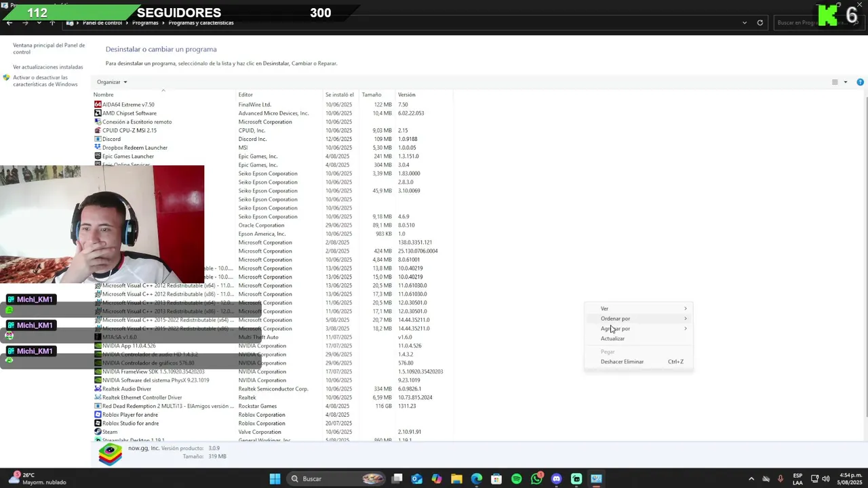Open Activar o desactivar características de Windows
This screenshot has height=488, width=868.
(x=45, y=81)
